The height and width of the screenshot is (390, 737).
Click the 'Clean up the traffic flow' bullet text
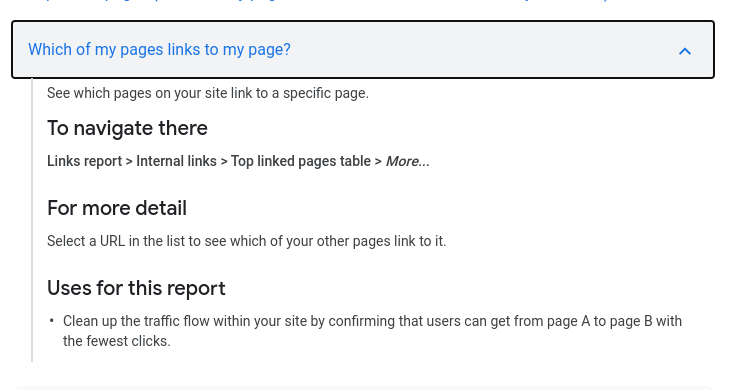(372, 321)
